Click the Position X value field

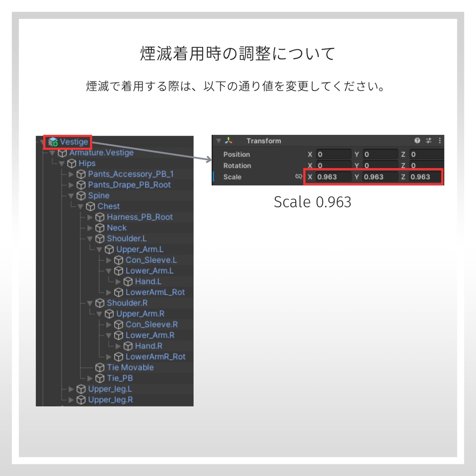tap(333, 154)
